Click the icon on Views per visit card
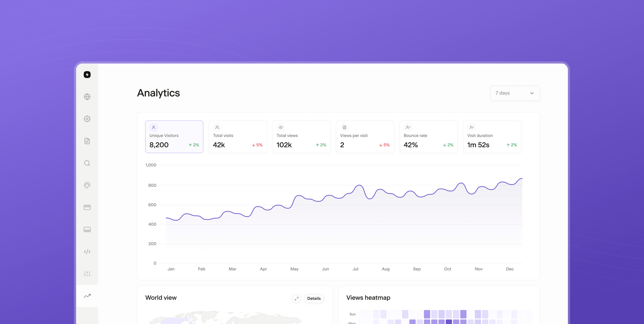 click(x=344, y=127)
